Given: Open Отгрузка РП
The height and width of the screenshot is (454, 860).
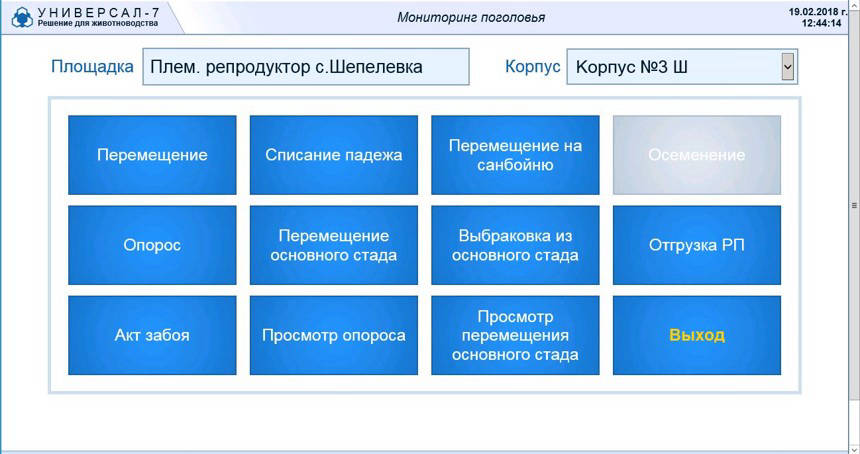Looking at the screenshot, I should tap(696, 245).
